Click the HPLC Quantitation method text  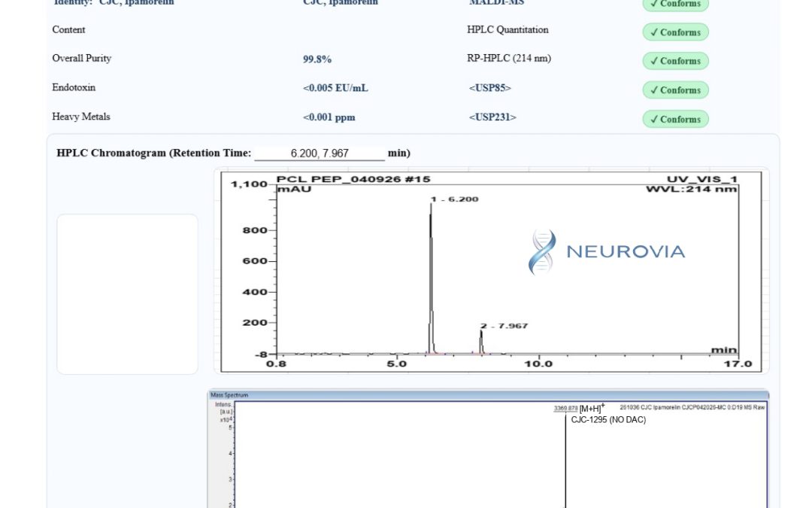coord(507,29)
